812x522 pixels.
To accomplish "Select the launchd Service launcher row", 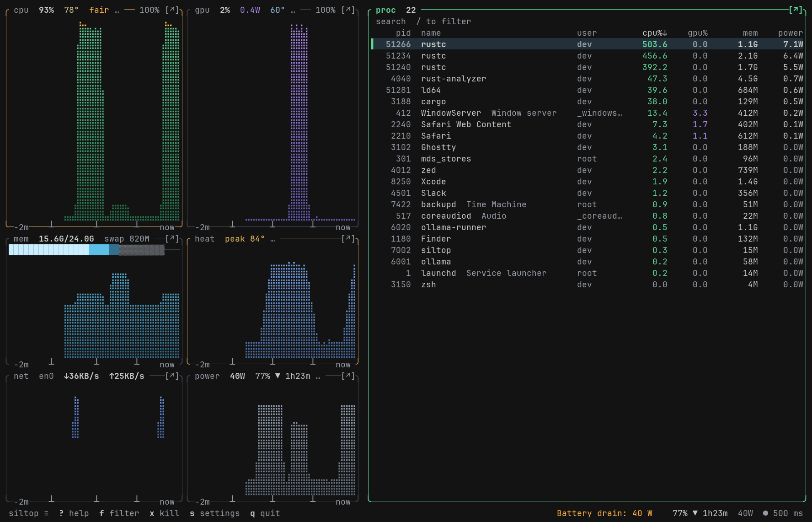I will (x=587, y=273).
